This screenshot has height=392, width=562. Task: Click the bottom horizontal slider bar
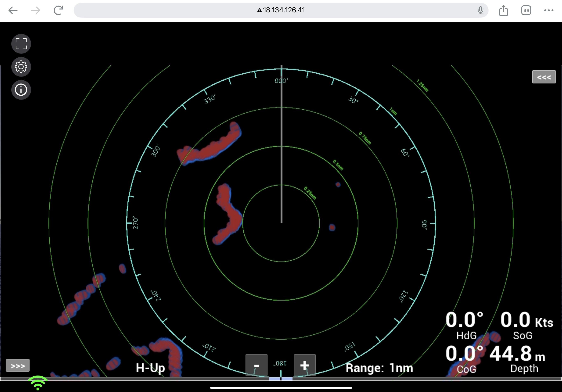point(281,379)
